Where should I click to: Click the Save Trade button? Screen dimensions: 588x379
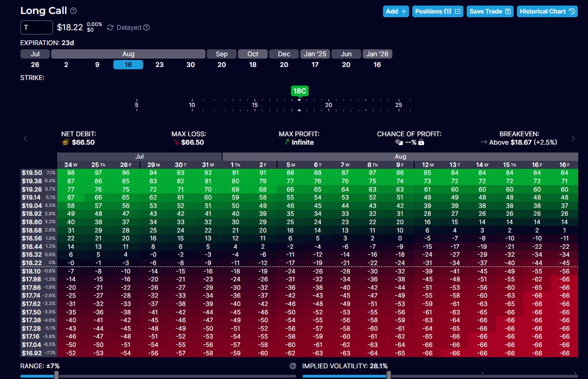click(490, 11)
